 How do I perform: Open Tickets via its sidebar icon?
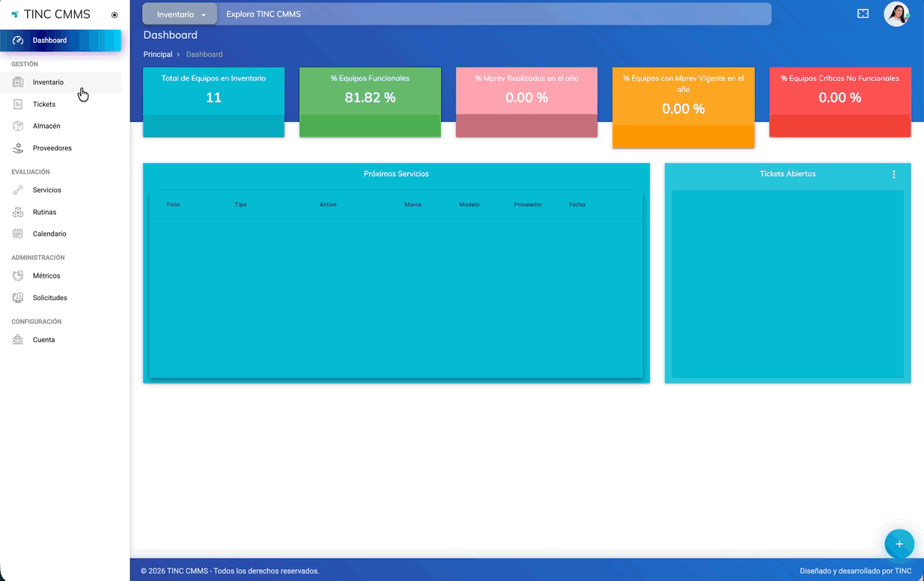[18, 104]
